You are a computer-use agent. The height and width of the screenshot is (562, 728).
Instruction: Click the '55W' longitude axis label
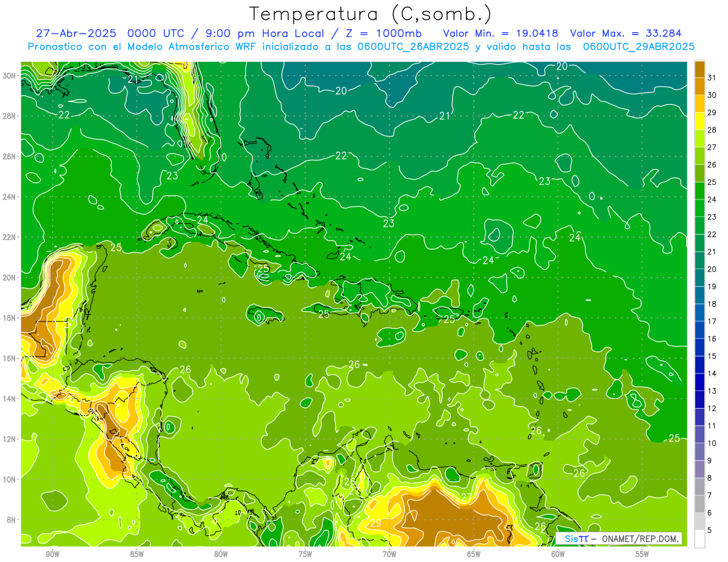coord(642,554)
